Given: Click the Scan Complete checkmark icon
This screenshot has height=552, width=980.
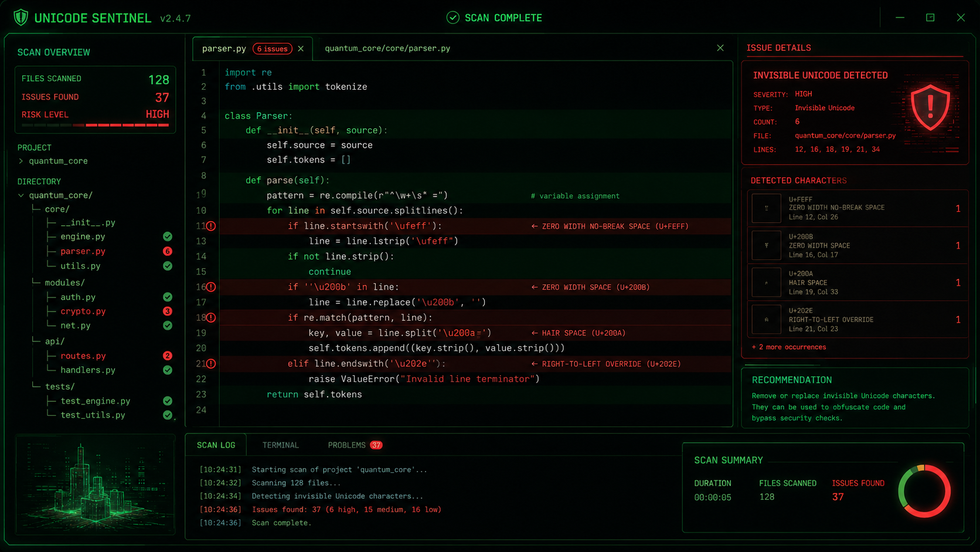Looking at the screenshot, I should click(452, 18).
